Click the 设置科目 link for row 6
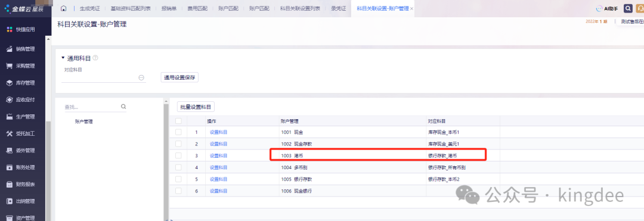 click(x=218, y=191)
